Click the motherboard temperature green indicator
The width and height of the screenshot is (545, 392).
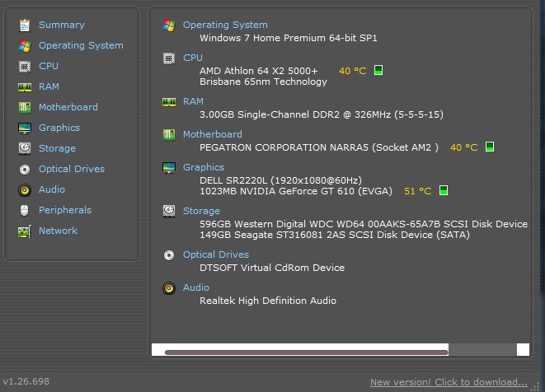490,147
